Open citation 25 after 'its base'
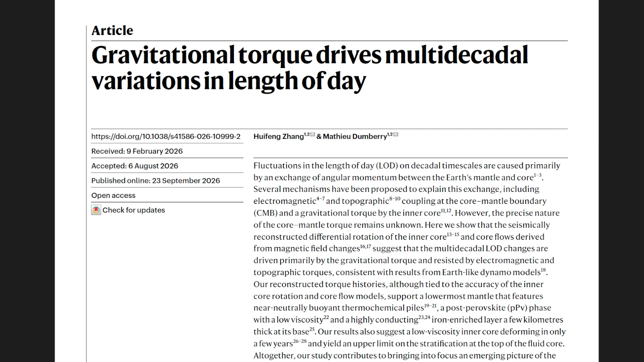The height and width of the screenshot is (362, 644). (312, 329)
